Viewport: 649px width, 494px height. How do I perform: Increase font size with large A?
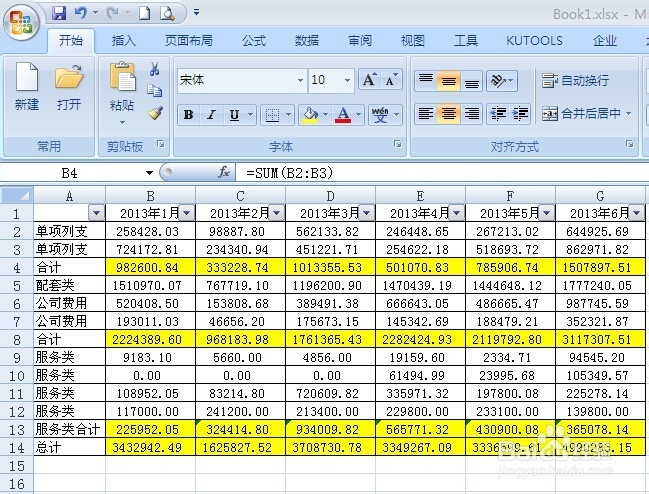[x=369, y=79]
